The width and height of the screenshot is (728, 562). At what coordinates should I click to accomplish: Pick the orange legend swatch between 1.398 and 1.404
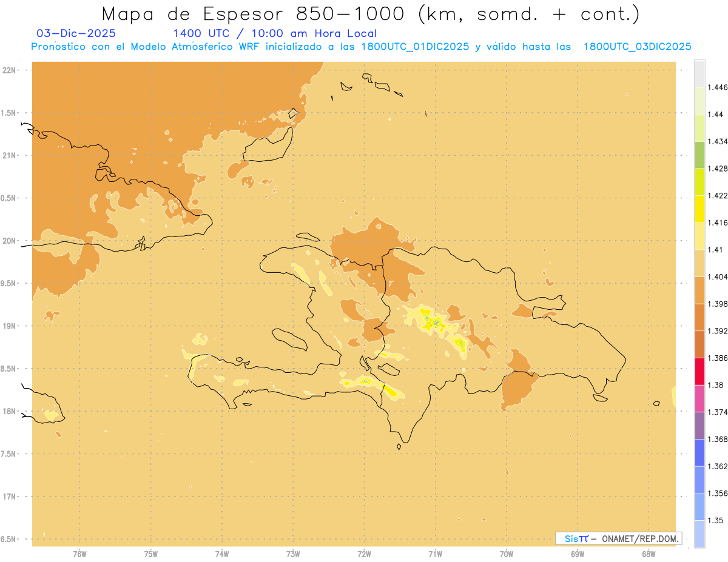pyautogui.click(x=699, y=290)
